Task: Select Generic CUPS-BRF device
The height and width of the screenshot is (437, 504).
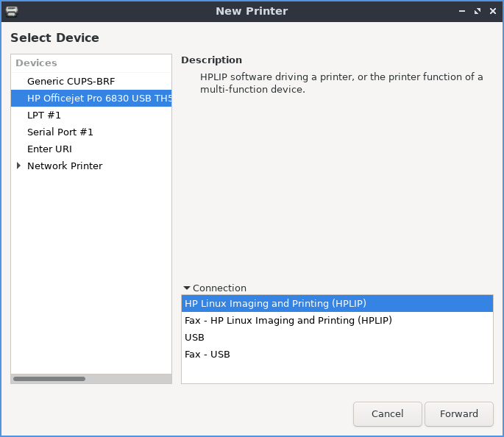Action: [71, 81]
